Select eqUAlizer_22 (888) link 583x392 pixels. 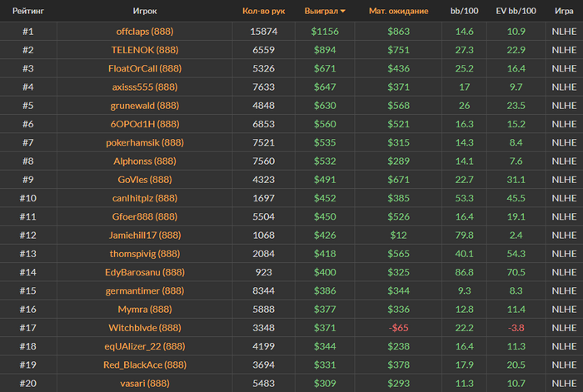[x=145, y=346]
